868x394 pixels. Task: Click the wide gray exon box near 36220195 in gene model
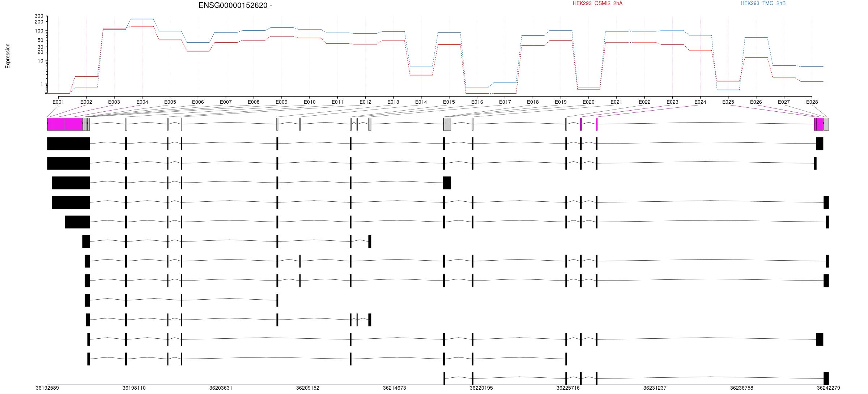click(x=448, y=124)
